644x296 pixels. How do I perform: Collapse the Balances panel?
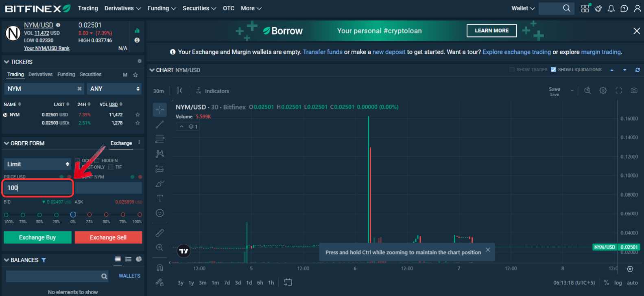[7, 260]
